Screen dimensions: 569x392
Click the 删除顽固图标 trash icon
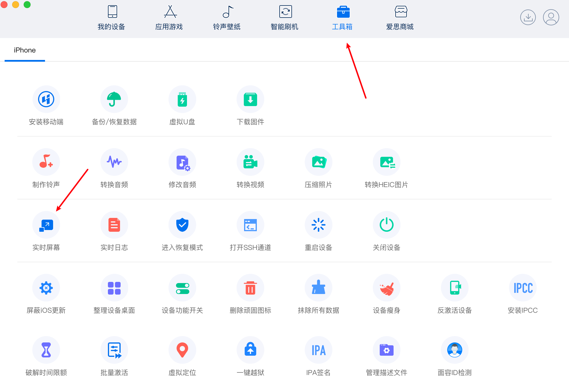(250, 288)
